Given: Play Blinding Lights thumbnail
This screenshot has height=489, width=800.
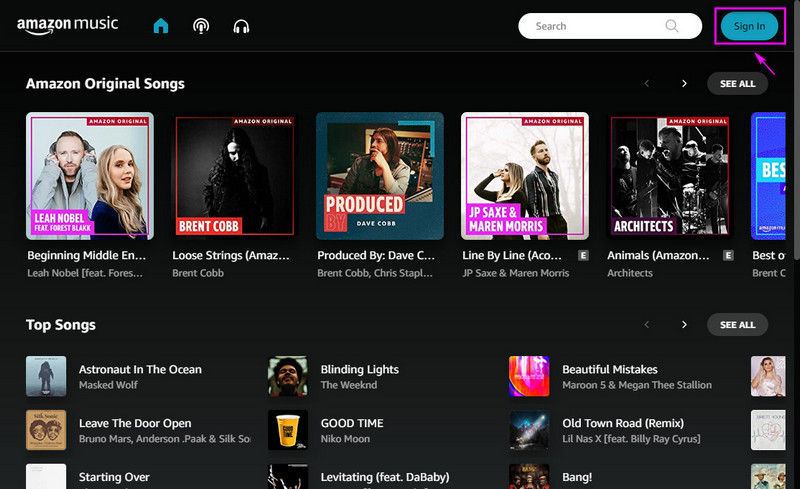Looking at the screenshot, I should click(288, 376).
